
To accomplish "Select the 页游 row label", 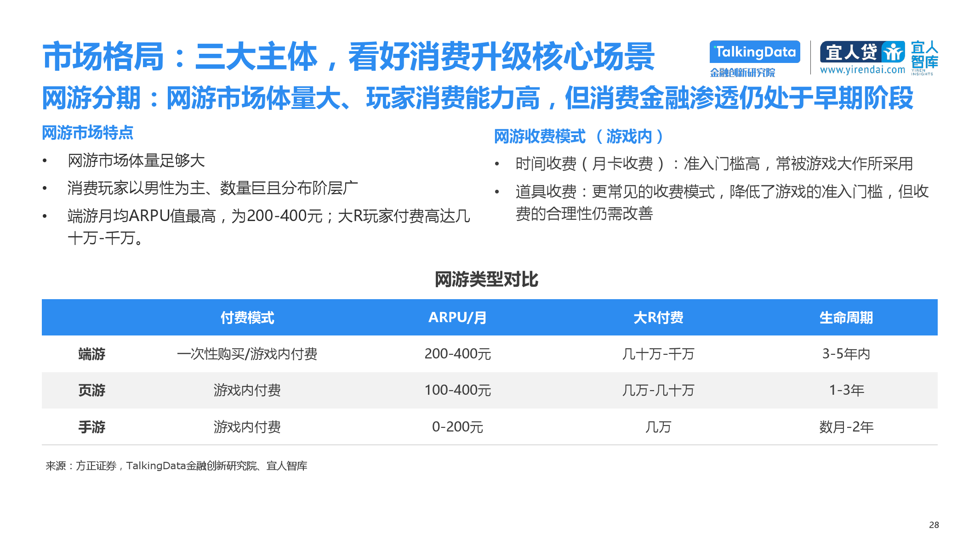I will click(x=92, y=390).
